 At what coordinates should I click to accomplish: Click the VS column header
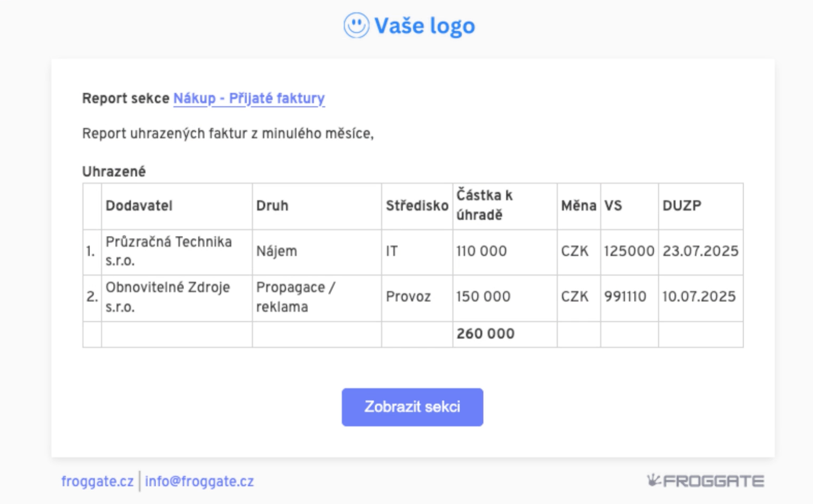pos(613,206)
